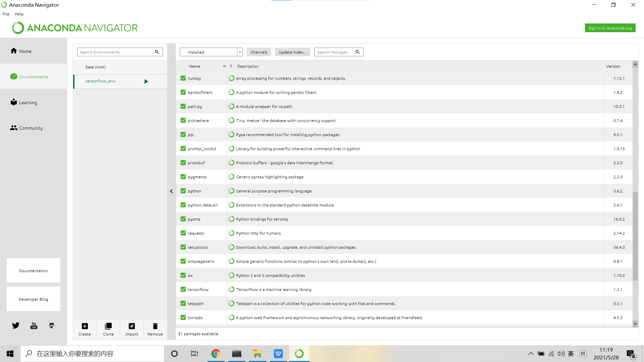Toggle the python package checkbox
644x362 pixels.
pyautogui.click(x=183, y=191)
